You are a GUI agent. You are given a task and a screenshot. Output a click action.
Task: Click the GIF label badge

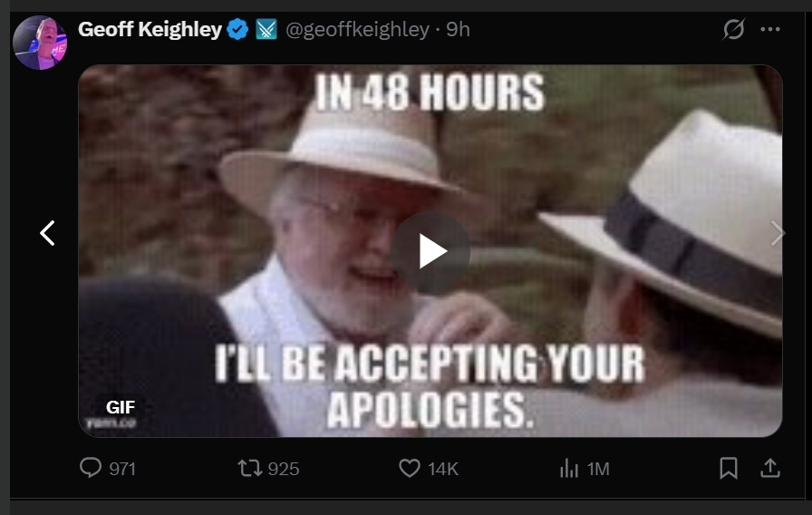click(x=121, y=407)
